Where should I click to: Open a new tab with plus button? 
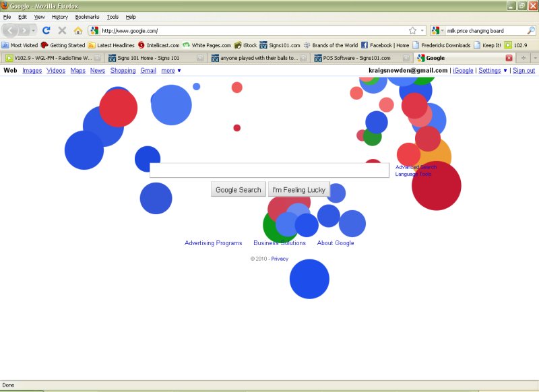coord(524,58)
